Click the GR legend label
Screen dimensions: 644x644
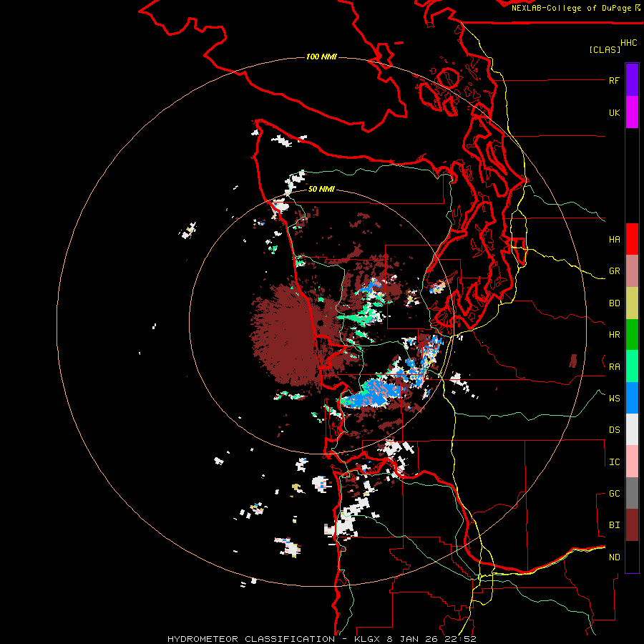click(x=614, y=271)
